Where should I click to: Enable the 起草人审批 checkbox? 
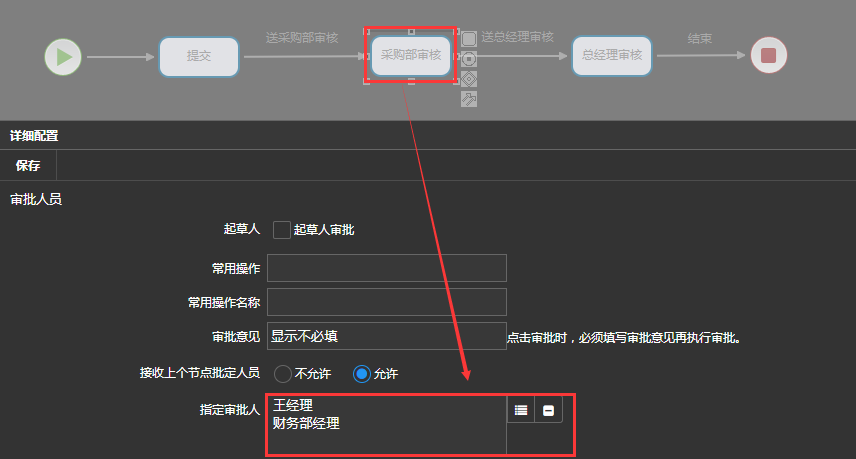coord(282,230)
